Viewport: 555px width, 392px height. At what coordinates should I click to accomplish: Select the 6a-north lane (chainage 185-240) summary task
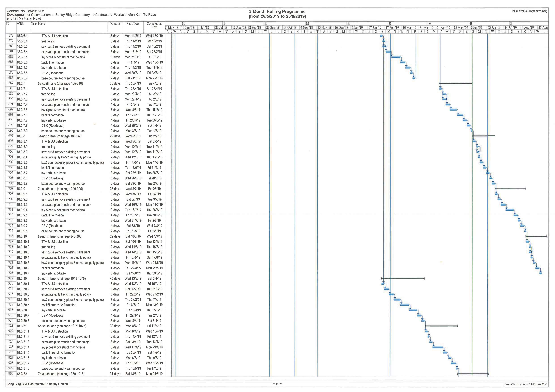[60, 136]
